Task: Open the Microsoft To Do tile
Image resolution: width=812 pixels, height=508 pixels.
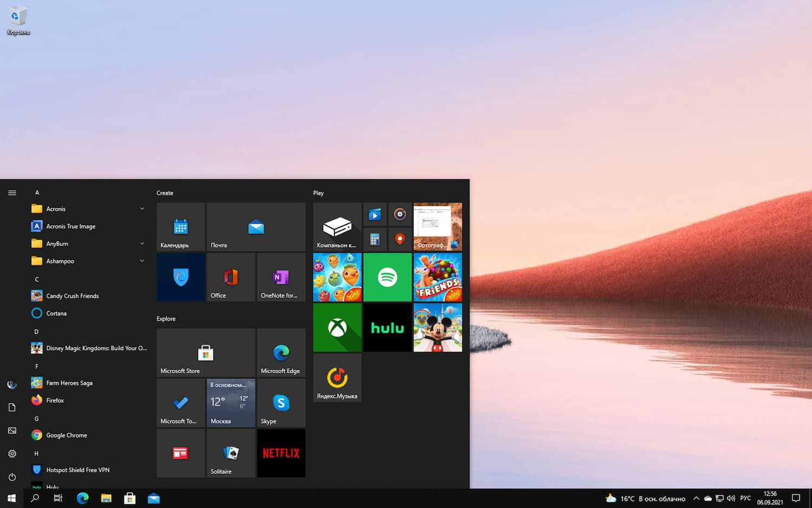Action: point(181,403)
